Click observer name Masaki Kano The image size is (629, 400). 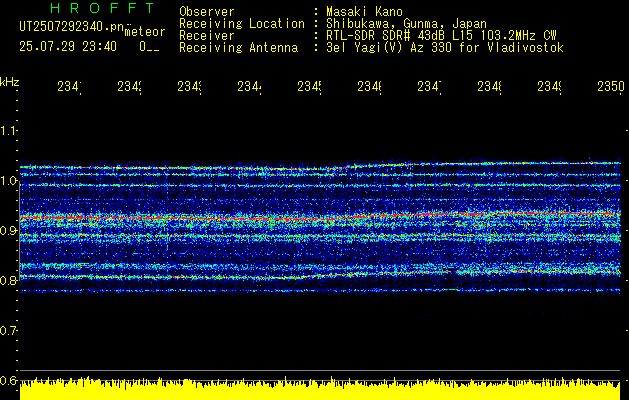coord(364,11)
